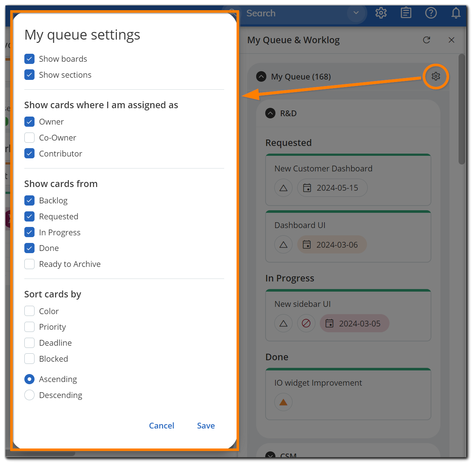Click priority triangle on IO widget Improvement card
This screenshot has width=476, height=467.
coord(283,402)
